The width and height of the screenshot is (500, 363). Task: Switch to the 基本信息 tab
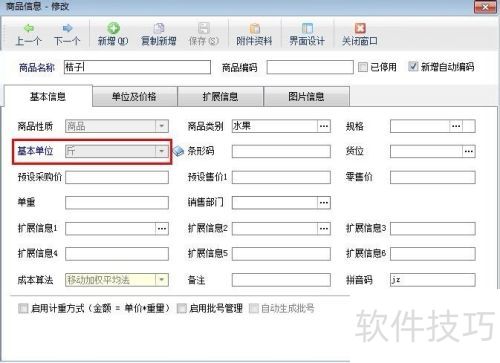pyautogui.click(x=48, y=97)
